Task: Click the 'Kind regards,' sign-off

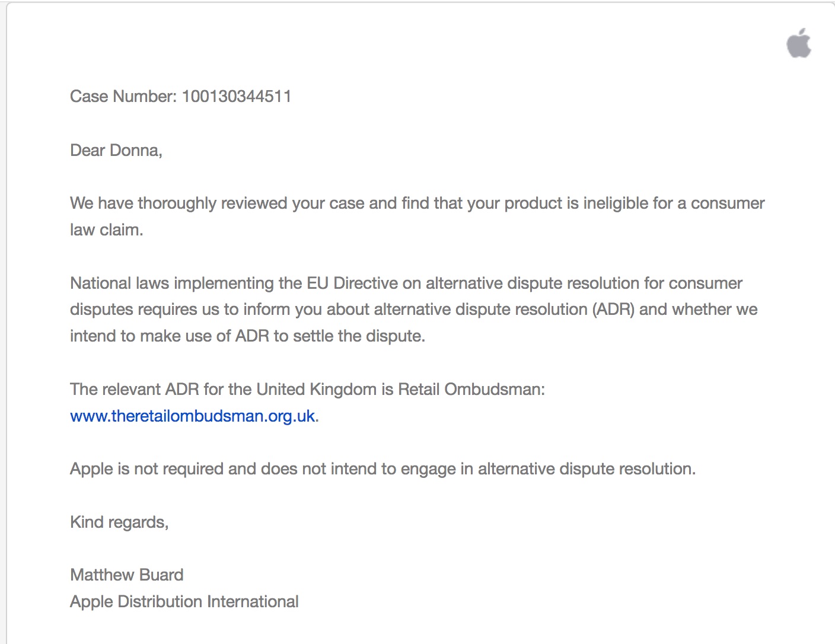Action: pyautogui.click(x=119, y=522)
